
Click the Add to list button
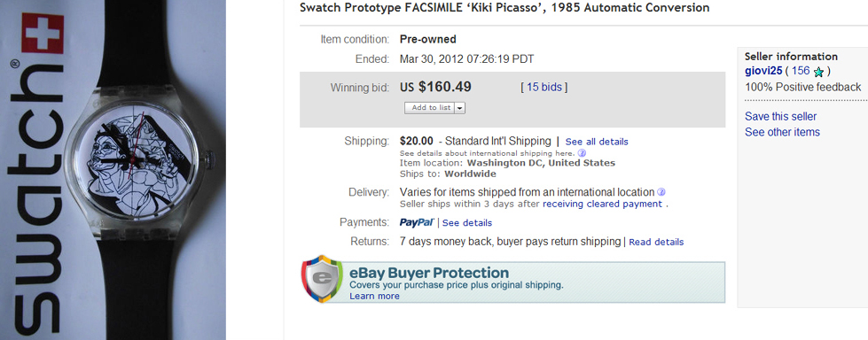tap(430, 108)
